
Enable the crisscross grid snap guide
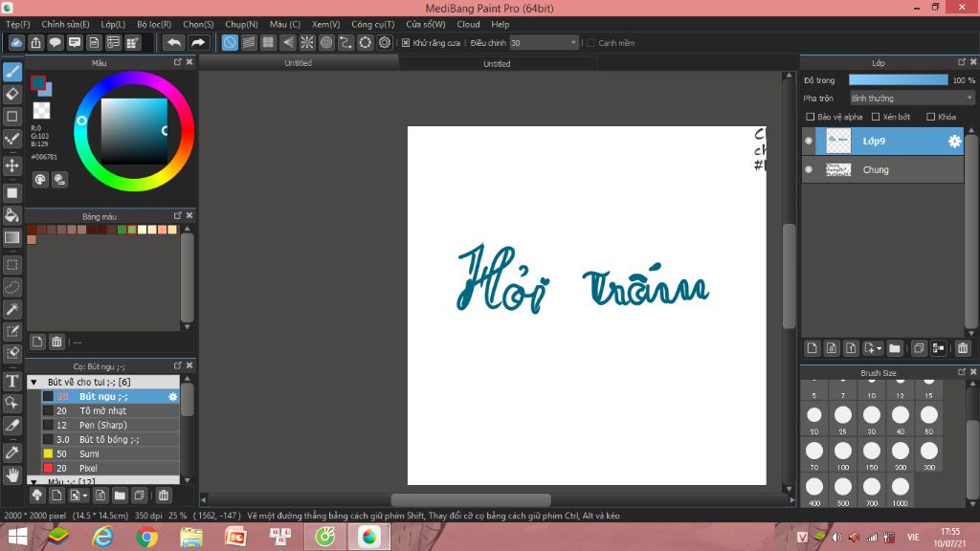[268, 42]
